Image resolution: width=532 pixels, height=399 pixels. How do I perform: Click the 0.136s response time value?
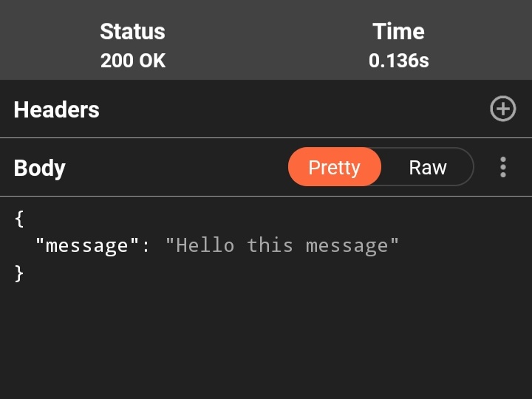click(x=399, y=61)
